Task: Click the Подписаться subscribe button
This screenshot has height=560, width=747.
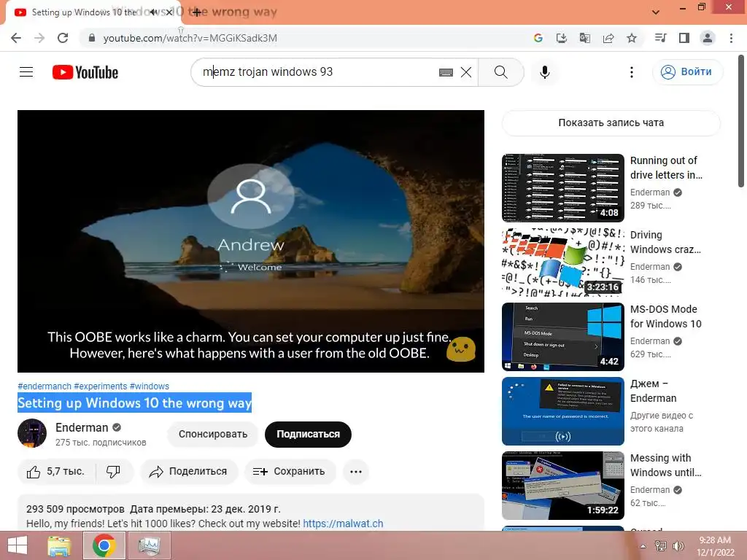Action: pos(308,435)
